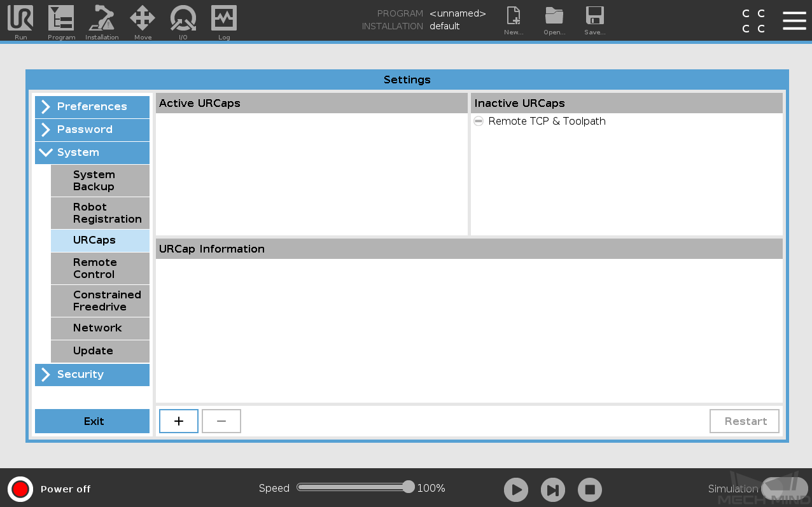Open the Move arrows icon
The image size is (812, 507).
143,18
